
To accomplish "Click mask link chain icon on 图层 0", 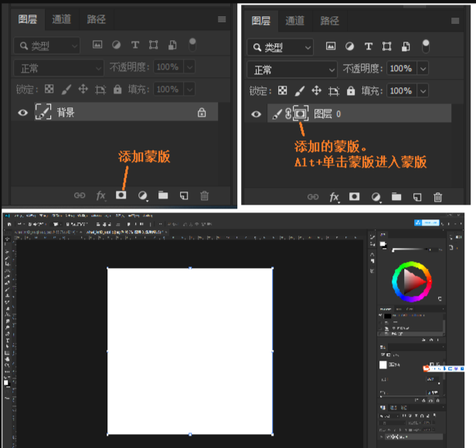I will coord(288,114).
